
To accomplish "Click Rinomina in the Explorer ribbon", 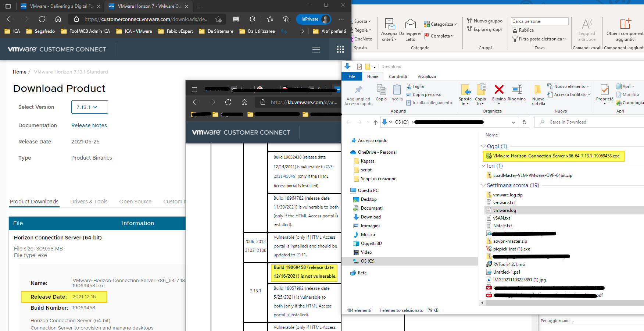I will (x=516, y=92).
